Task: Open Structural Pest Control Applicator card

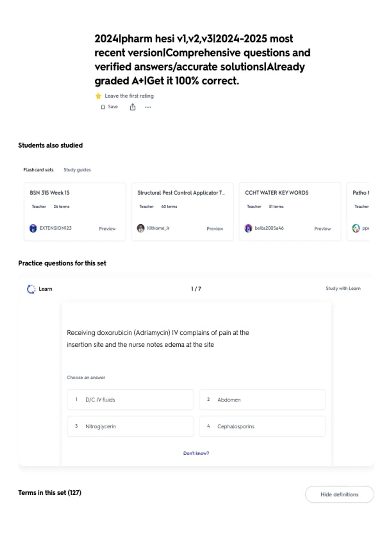Action: [182, 212]
